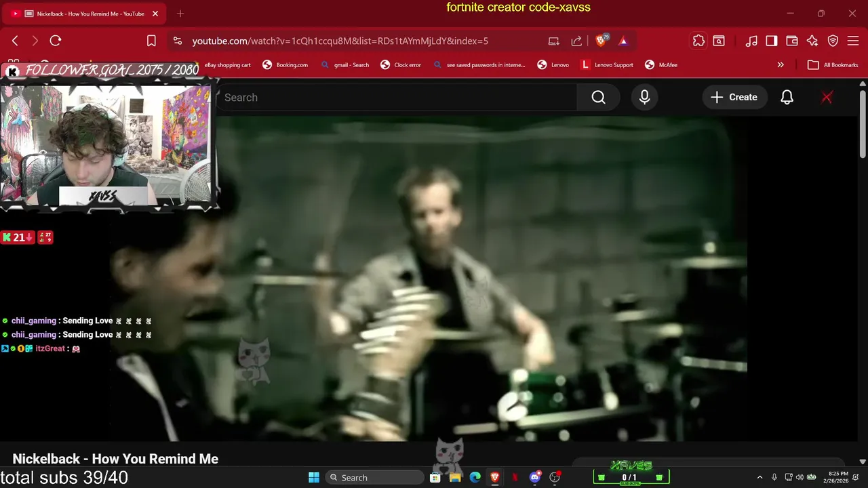Click the YouTube search magnifier button
The height and width of the screenshot is (488, 868).
(x=598, y=98)
